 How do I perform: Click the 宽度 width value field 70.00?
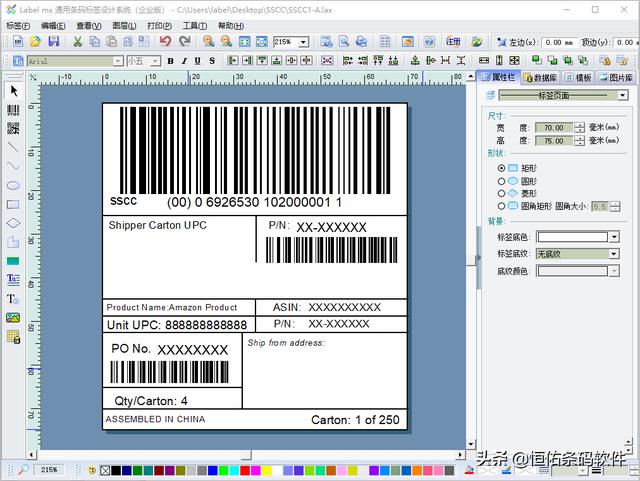(x=553, y=128)
